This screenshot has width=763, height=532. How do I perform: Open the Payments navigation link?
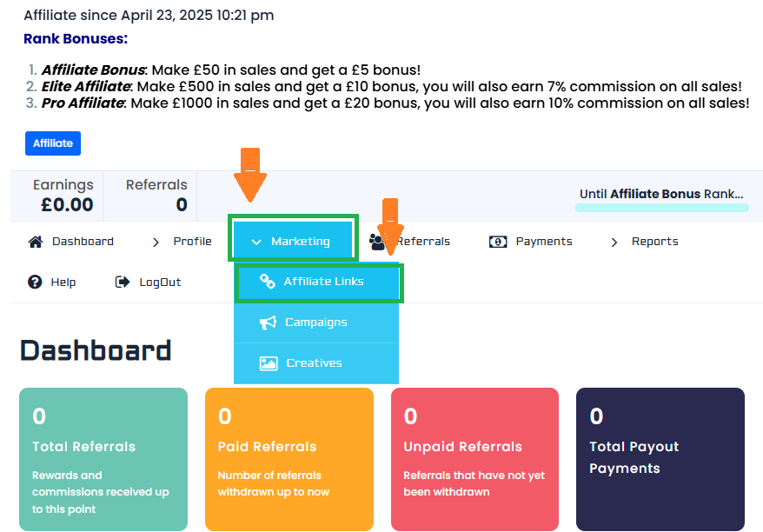[543, 242]
